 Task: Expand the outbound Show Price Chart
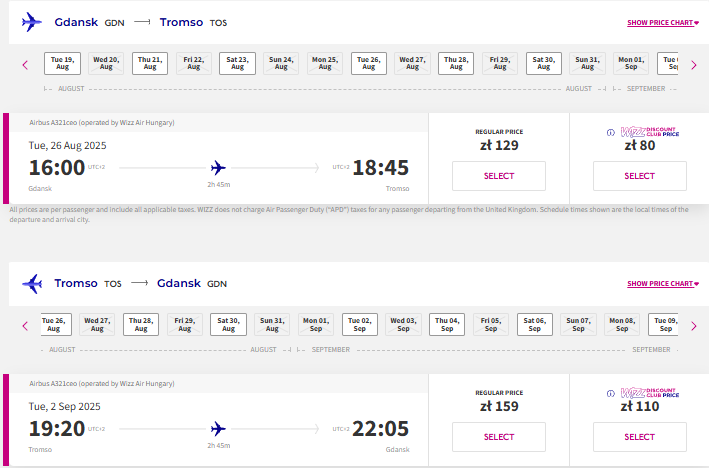click(663, 23)
